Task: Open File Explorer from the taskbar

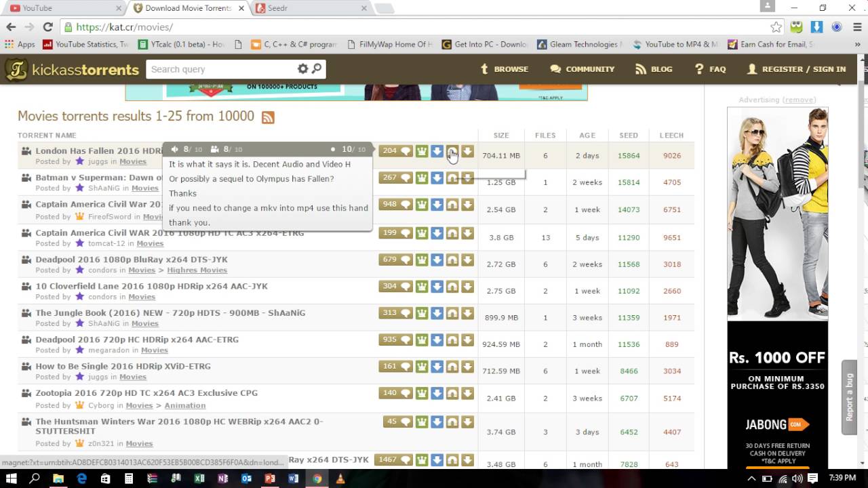Action: [58, 479]
